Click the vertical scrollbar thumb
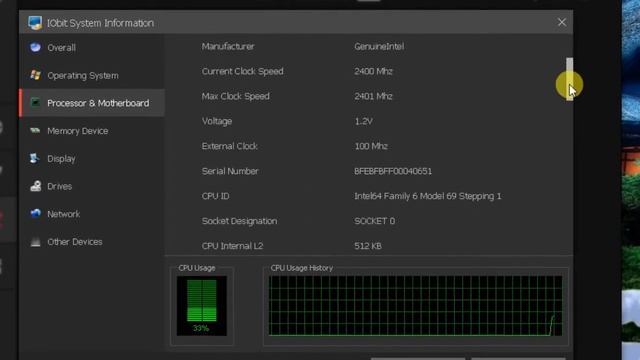This screenshot has height=360, width=640. click(x=569, y=79)
